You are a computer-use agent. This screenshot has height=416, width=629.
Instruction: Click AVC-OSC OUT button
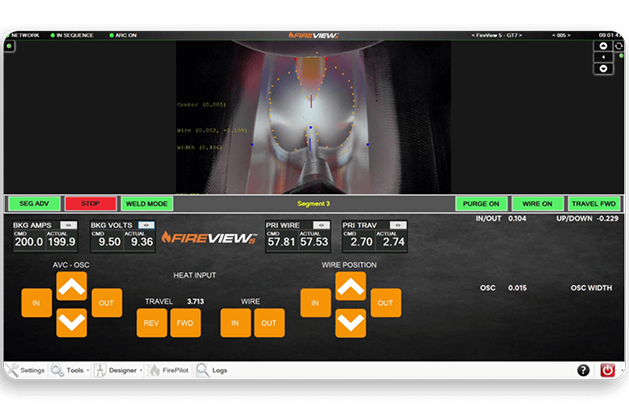pos(106,303)
